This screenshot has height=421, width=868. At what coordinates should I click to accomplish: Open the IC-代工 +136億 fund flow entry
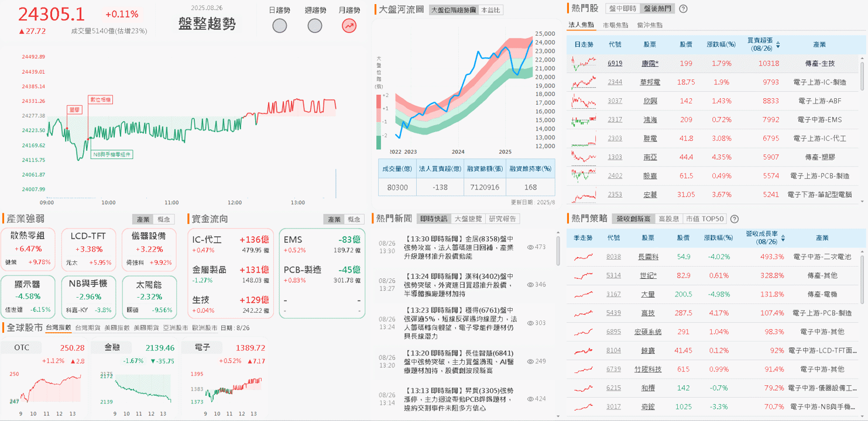pyautogui.click(x=231, y=244)
